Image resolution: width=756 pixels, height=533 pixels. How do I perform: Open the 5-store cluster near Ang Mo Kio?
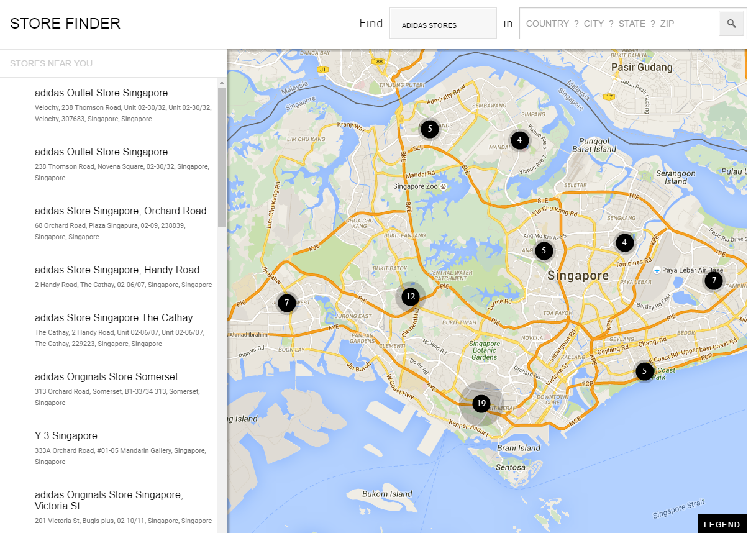[x=544, y=250]
